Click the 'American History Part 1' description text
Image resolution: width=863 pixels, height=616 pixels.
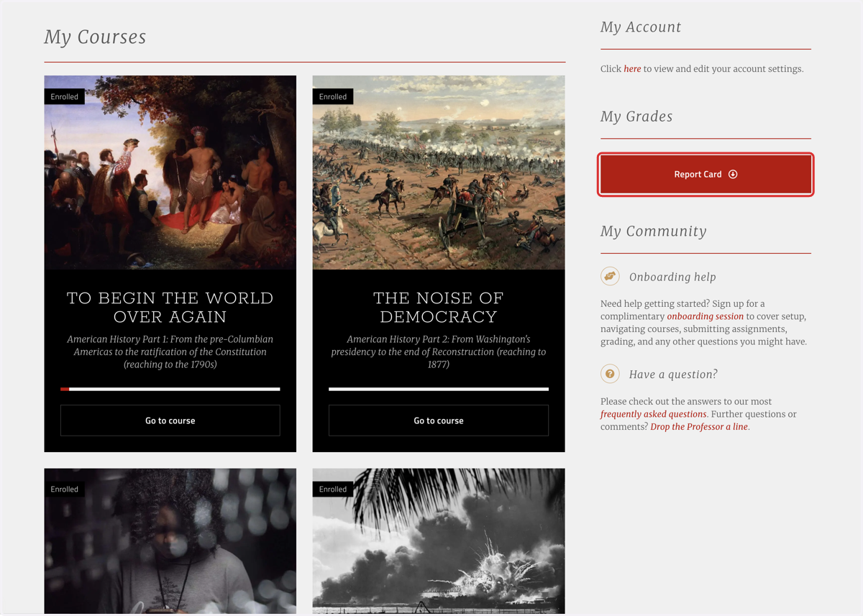170,351
